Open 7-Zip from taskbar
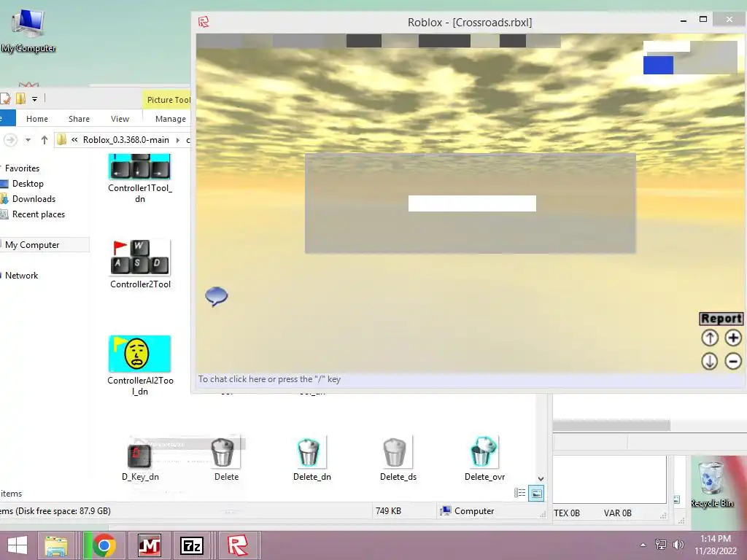 (x=192, y=545)
